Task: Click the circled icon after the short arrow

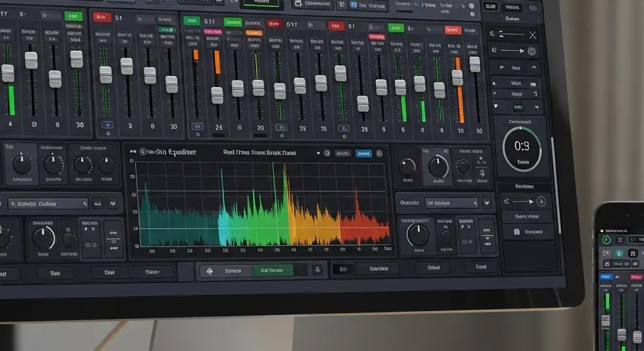Action: tap(541, 201)
